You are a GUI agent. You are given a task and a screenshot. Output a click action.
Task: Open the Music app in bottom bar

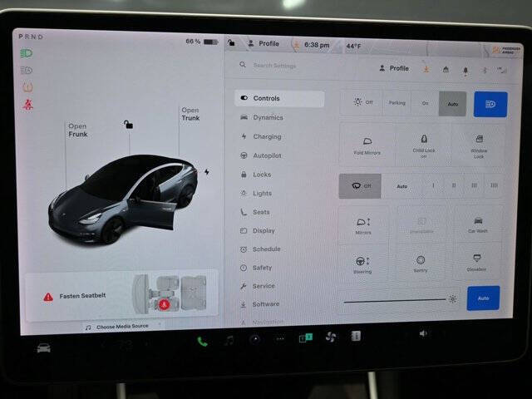tap(229, 340)
